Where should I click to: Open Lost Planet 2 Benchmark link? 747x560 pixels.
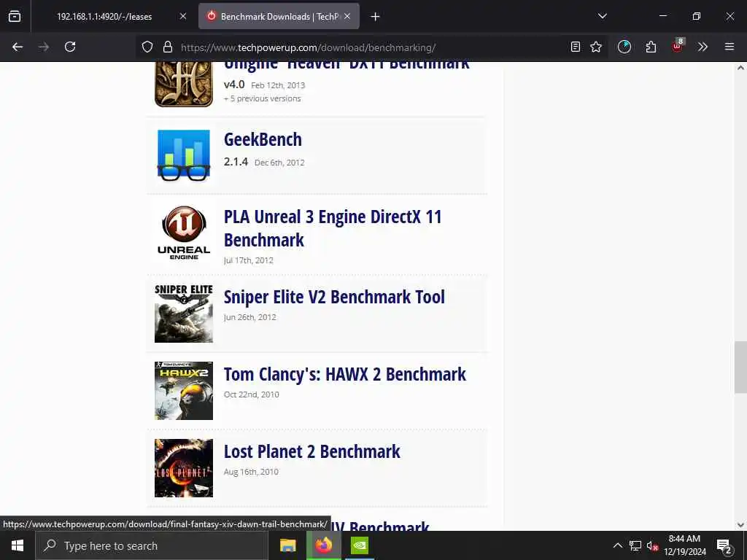pyautogui.click(x=312, y=451)
